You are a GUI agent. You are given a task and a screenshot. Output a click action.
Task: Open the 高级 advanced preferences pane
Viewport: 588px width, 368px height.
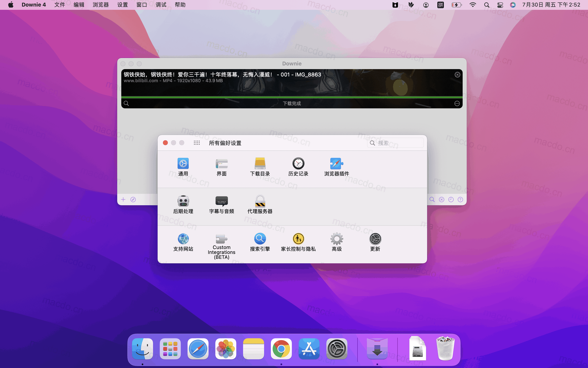tap(336, 242)
